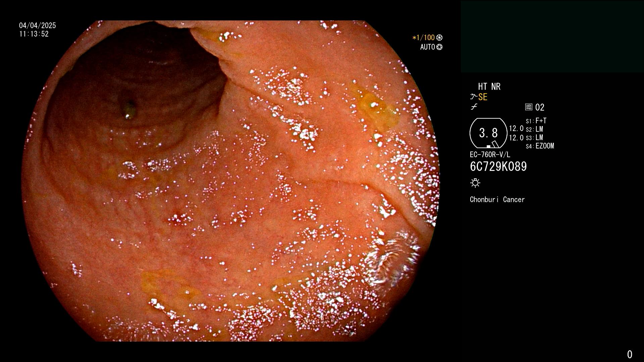Click the AUTO exposure label

(428, 47)
